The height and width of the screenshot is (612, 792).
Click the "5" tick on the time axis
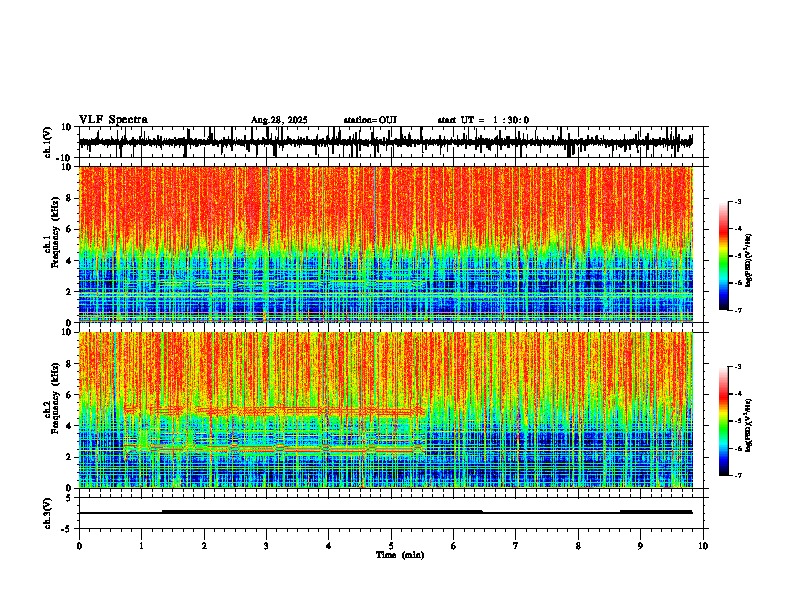click(x=391, y=546)
